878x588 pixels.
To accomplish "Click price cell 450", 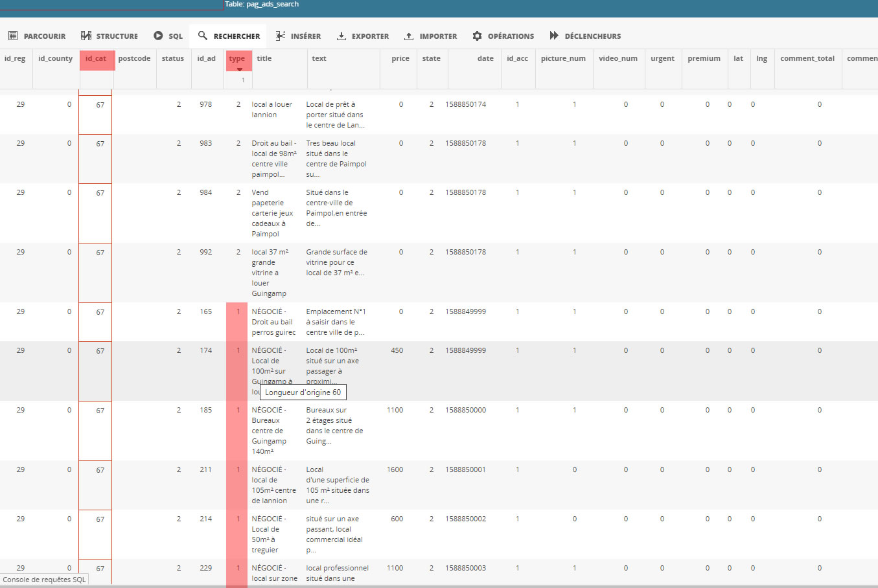I will coord(397,350).
